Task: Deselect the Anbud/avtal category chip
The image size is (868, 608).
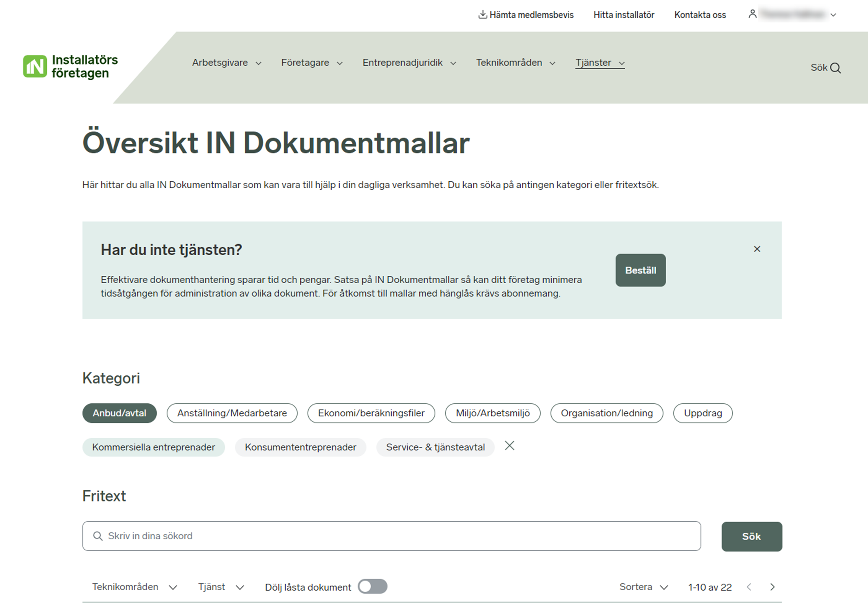Action: point(119,413)
